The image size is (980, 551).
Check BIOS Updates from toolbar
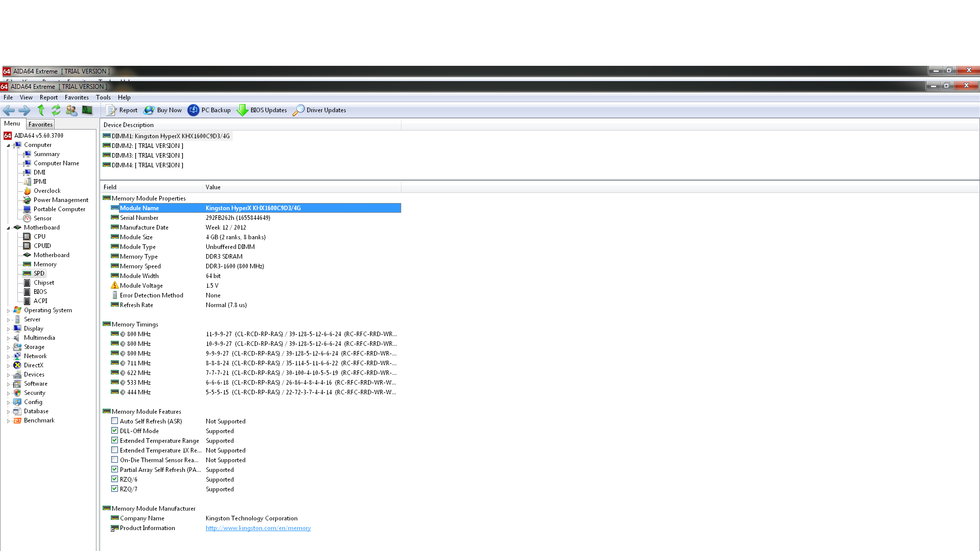click(x=262, y=110)
